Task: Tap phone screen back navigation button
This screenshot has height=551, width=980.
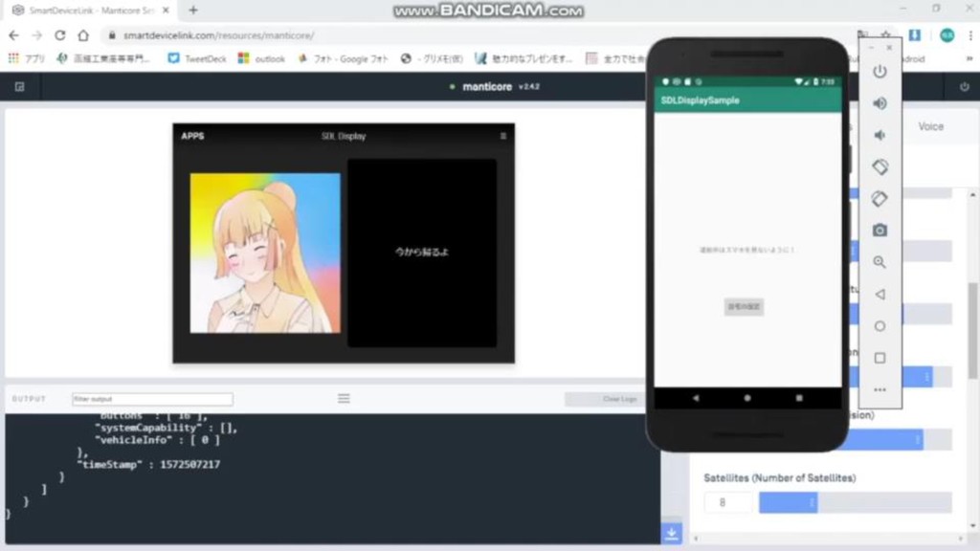Action: pyautogui.click(x=696, y=398)
